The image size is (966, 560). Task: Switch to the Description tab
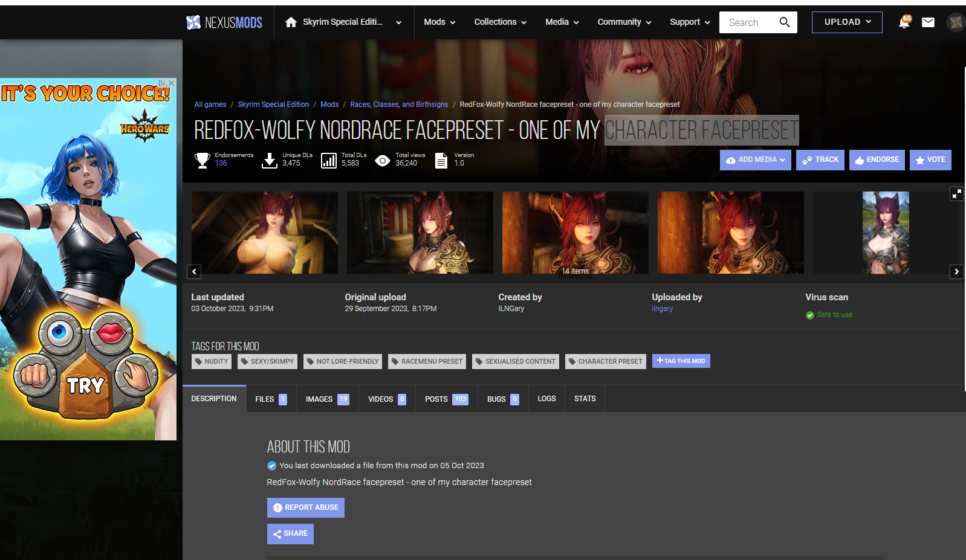tap(214, 399)
